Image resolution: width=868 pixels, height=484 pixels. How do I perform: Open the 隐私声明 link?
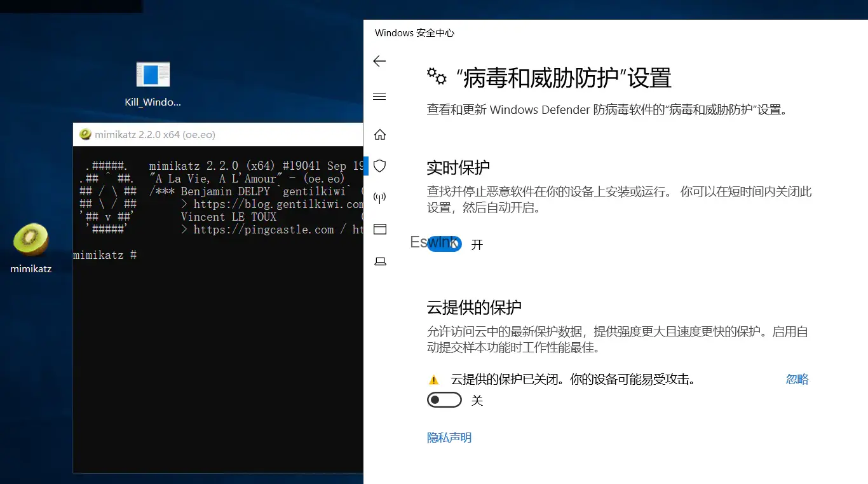pos(449,438)
